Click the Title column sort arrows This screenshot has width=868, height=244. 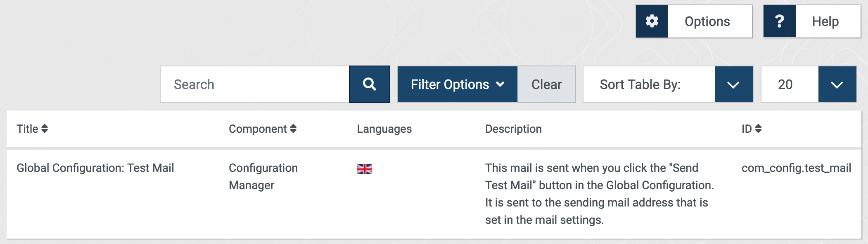pos(45,129)
